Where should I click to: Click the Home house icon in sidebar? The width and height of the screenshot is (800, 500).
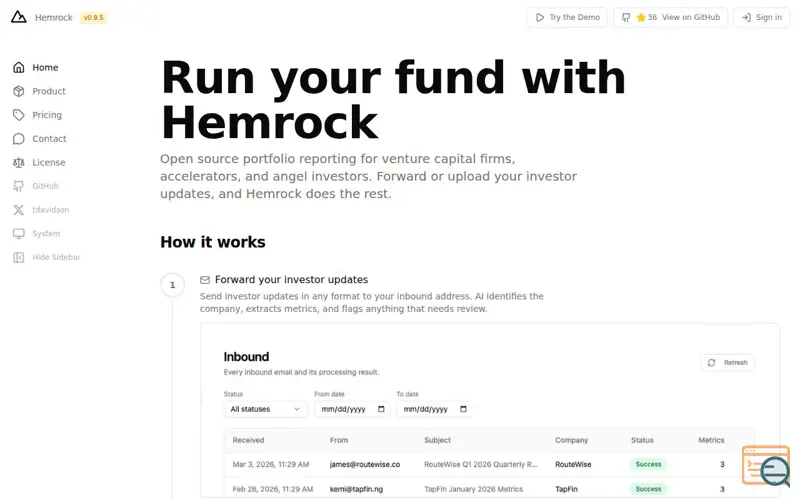point(19,67)
